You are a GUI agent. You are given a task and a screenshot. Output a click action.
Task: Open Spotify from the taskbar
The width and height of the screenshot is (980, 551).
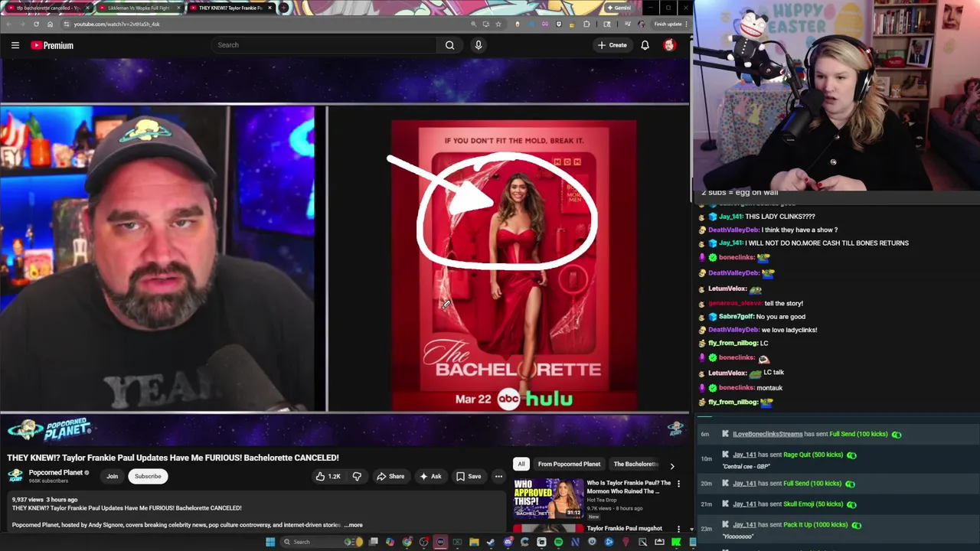click(x=558, y=542)
